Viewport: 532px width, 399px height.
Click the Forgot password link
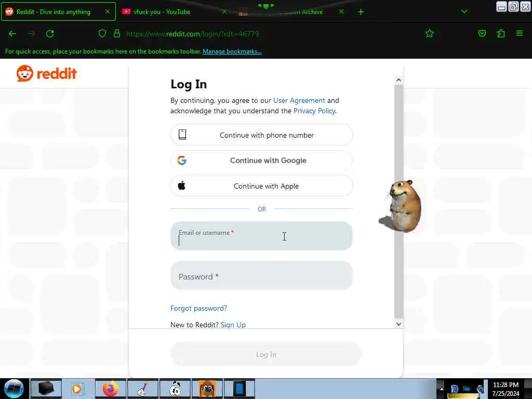(198, 308)
